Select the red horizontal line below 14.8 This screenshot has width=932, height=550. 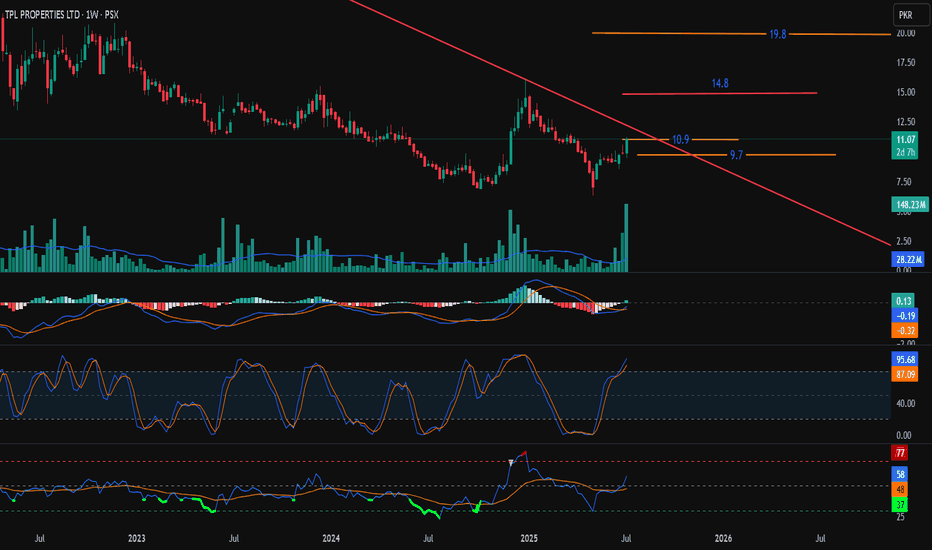tap(719, 93)
